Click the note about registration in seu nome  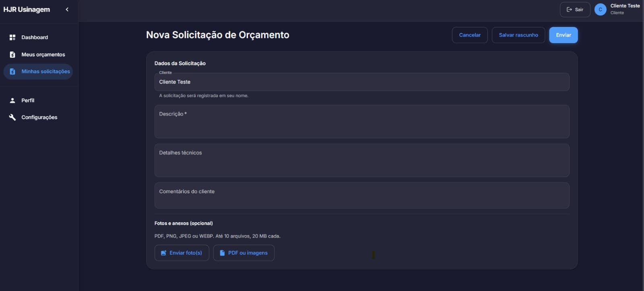click(x=204, y=96)
